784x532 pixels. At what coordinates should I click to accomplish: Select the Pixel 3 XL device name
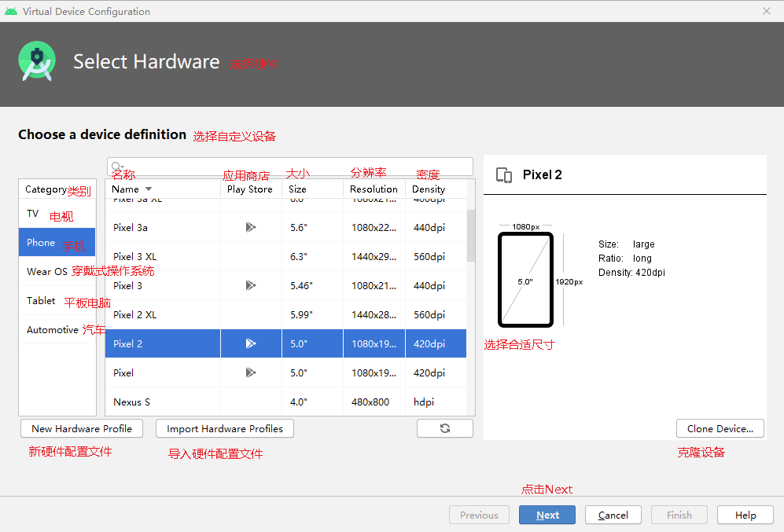coord(135,256)
